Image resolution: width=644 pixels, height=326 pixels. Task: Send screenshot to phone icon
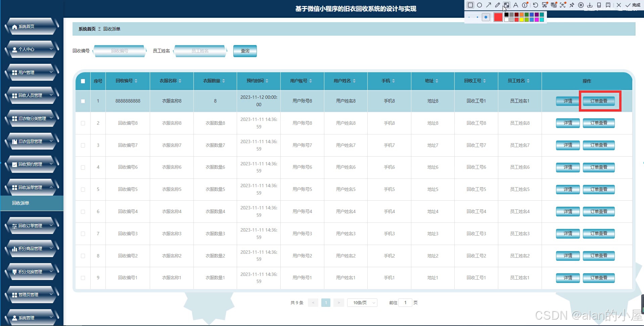tap(599, 5)
